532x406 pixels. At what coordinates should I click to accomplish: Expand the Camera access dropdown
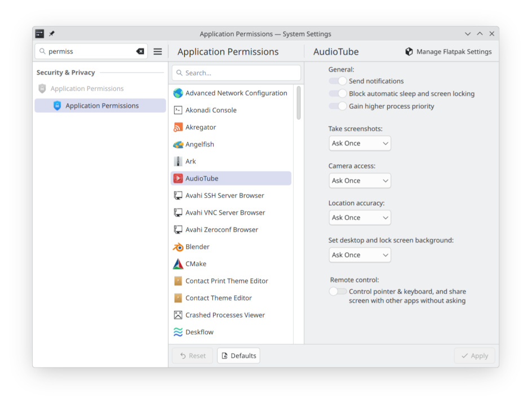360,180
